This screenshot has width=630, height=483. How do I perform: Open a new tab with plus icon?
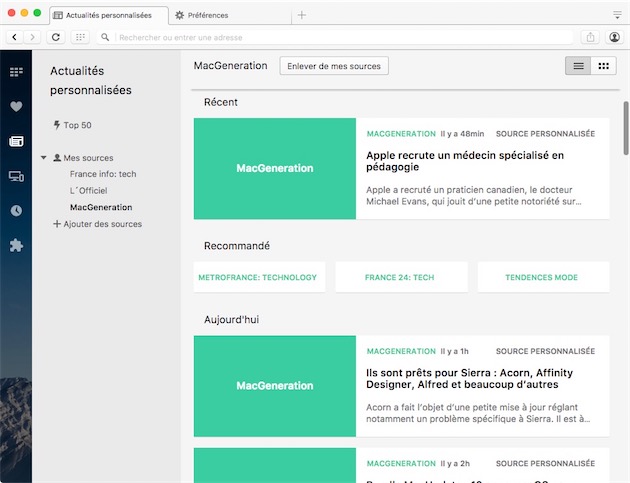302,15
